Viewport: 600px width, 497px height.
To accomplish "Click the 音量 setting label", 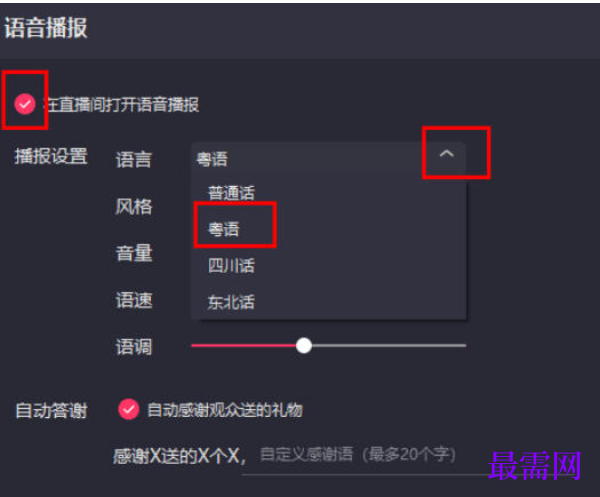I will tap(134, 253).
